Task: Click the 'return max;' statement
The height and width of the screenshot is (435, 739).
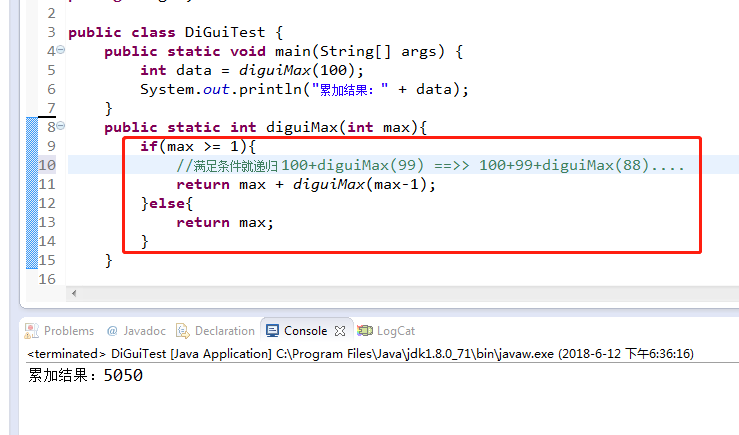Action: click(225, 222)
